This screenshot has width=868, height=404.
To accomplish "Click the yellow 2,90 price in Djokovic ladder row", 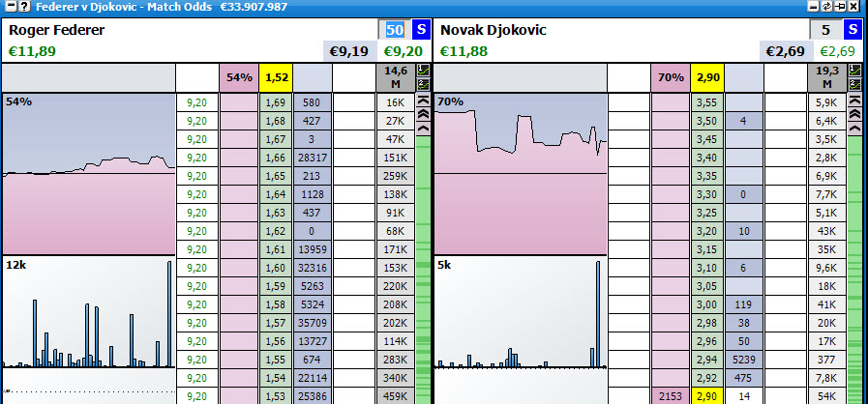I will [707, 396].
